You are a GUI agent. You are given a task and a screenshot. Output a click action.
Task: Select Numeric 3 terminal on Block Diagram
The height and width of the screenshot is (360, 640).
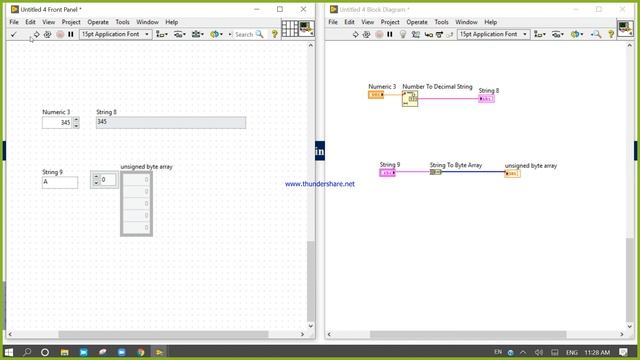point(376,95)
